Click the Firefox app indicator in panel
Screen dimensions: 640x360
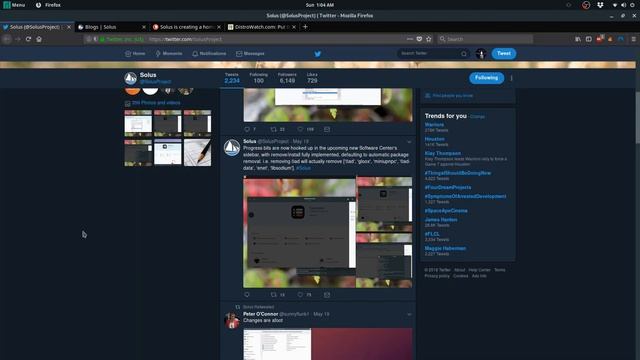tap(48, 5)
